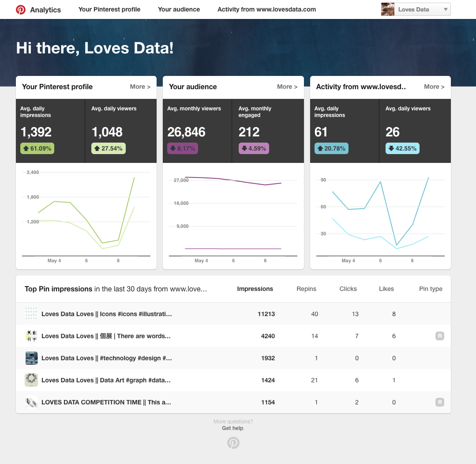Click the 8.17% down-arrow change badge
The height and width of the screenshot is (464, 476).
tap(183, 148)
